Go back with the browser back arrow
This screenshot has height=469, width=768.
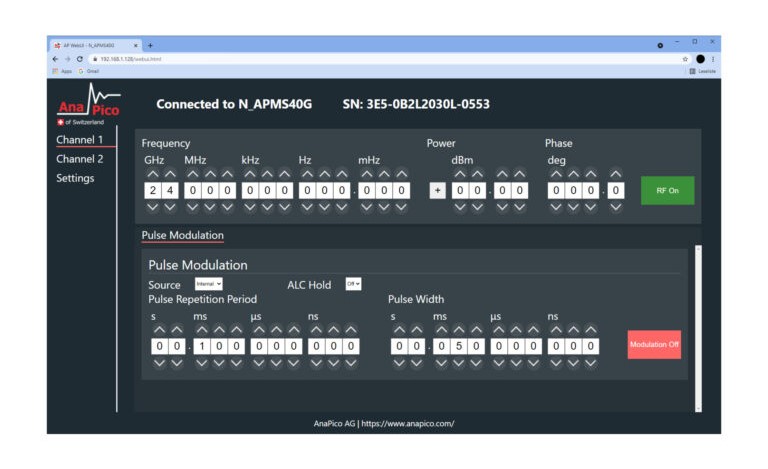tap(55, 59)
